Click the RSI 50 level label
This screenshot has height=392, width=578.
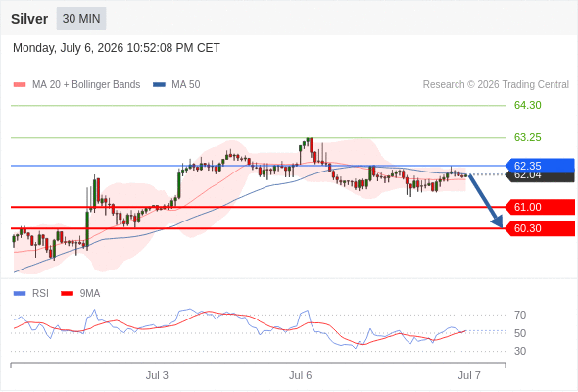(x=520, y=333)
